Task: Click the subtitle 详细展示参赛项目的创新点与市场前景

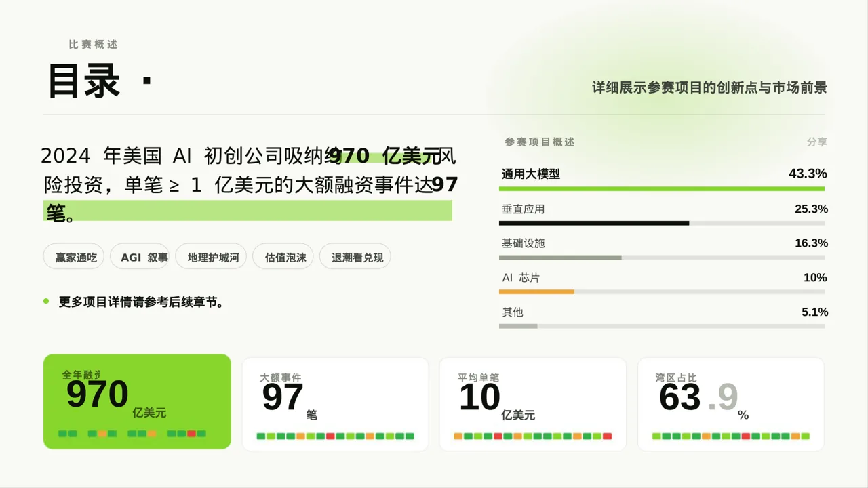Action: pyautogui.click(x=709, y=87)
